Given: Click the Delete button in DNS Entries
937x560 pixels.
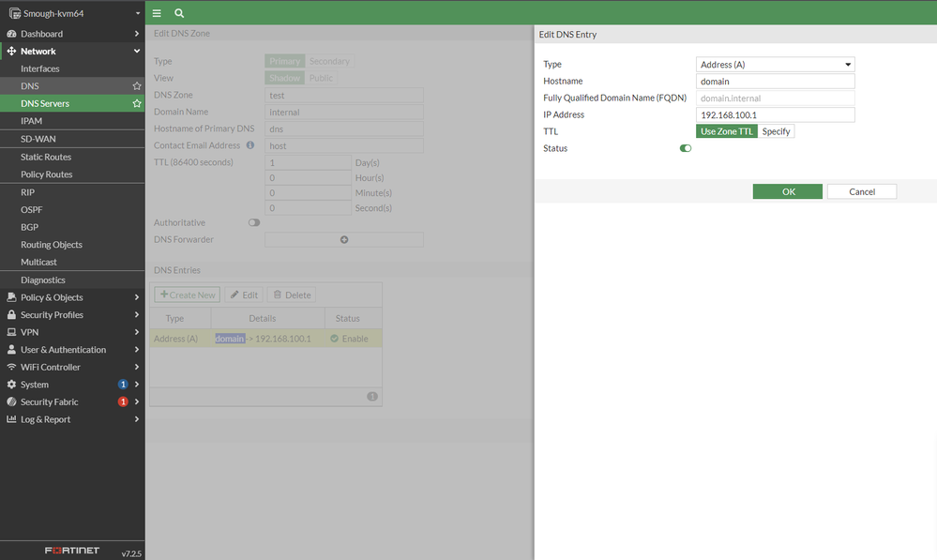Looking at the screenshot, I should [x=292, y=295].
